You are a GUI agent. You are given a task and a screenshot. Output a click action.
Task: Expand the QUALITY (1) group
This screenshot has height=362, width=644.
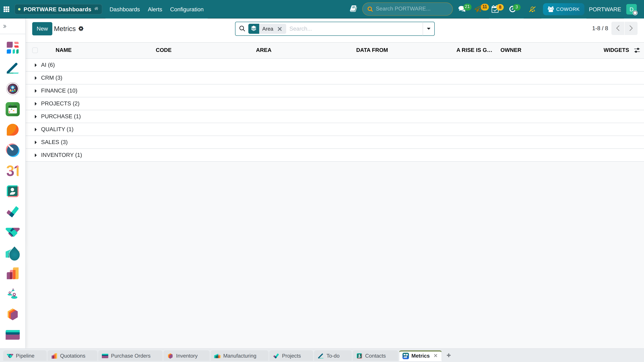click(335, 129)
